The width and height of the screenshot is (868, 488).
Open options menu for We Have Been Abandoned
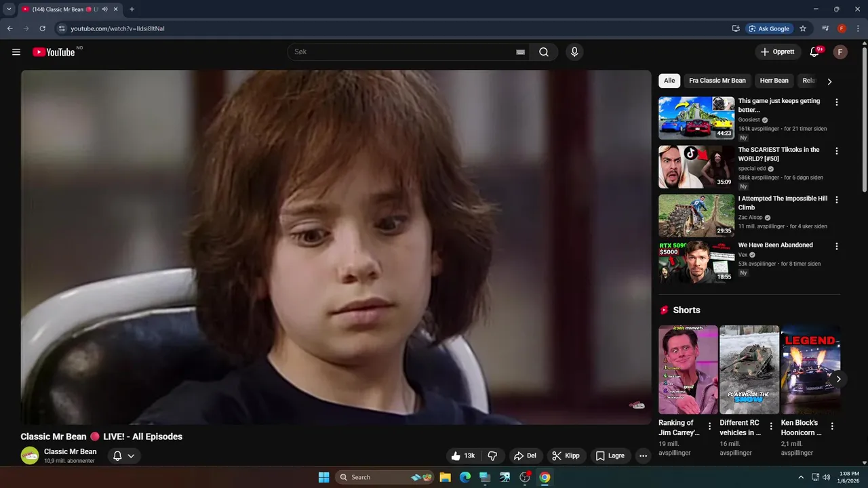(x=836, y=247)
